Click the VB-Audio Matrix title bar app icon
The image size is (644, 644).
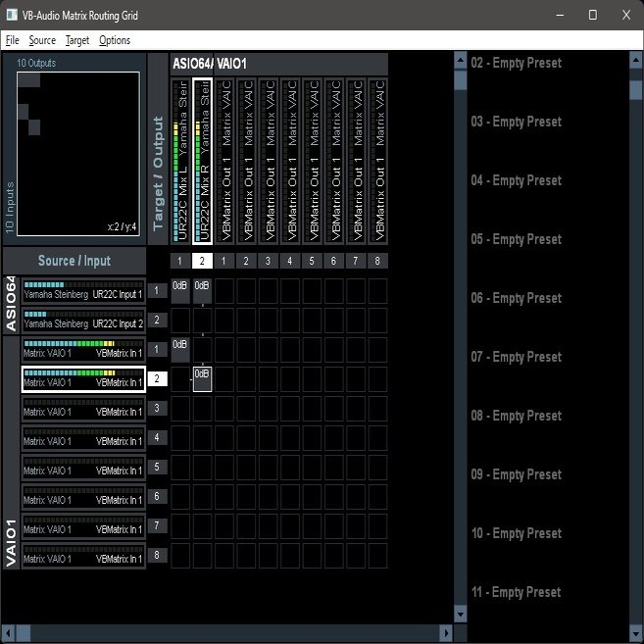tap(12, 15)
